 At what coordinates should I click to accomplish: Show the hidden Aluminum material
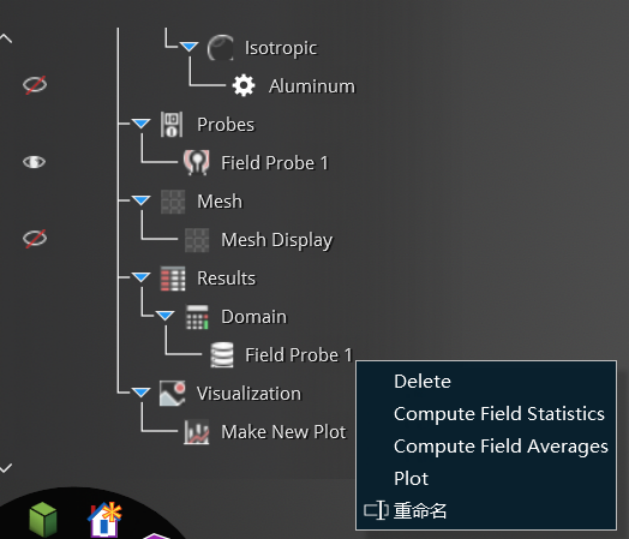click(35, 85)
